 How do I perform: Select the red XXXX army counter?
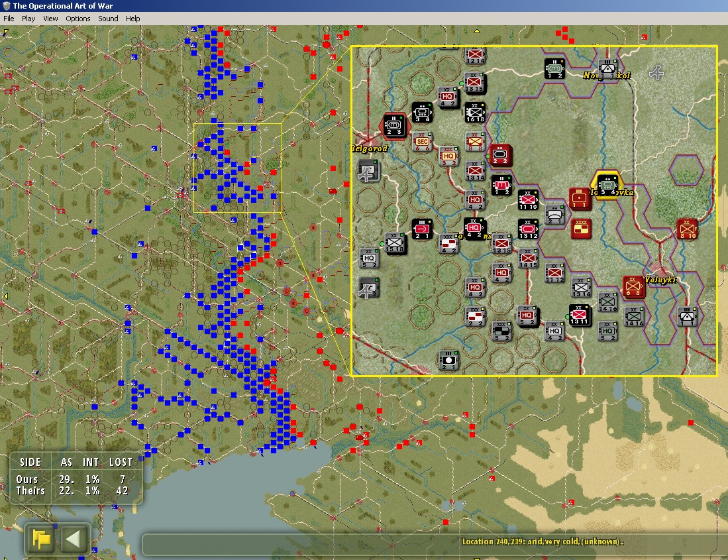point(581,227)
